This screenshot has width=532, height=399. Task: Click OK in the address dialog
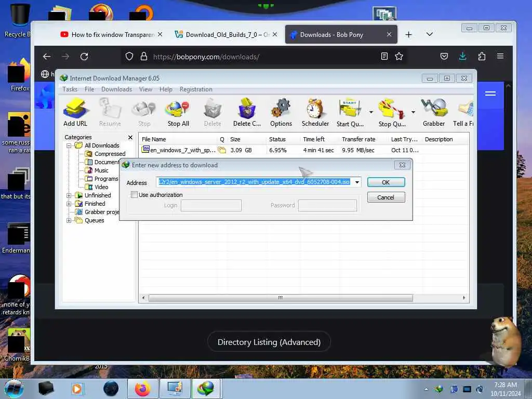coord(386,182)
